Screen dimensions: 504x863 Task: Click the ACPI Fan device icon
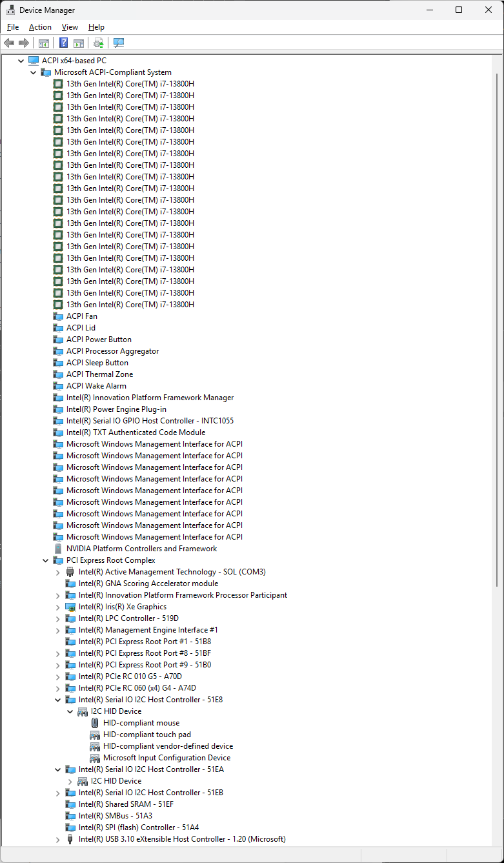[59, 316]
